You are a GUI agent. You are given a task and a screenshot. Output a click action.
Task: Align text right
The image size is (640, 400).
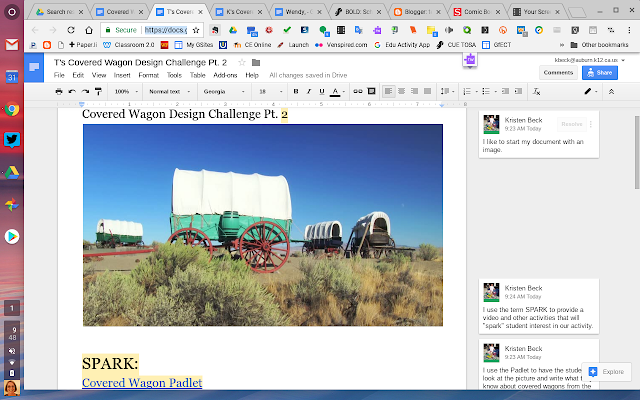(414, 91)
